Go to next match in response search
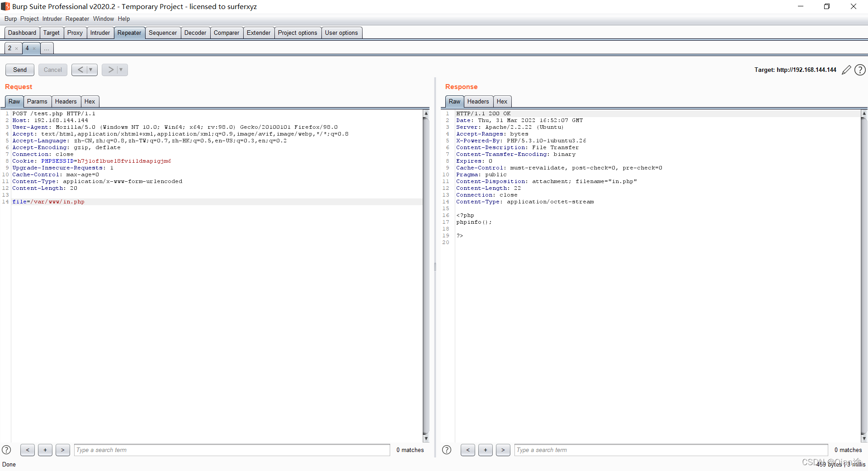This screenshot has width=868, height=471. coord(503,450)
